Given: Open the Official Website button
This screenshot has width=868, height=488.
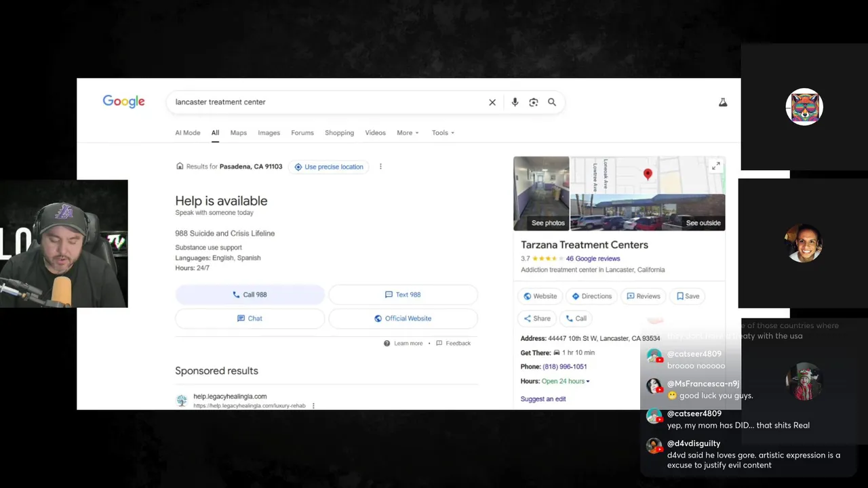Looking at the screenshot, I should [403, 319].
